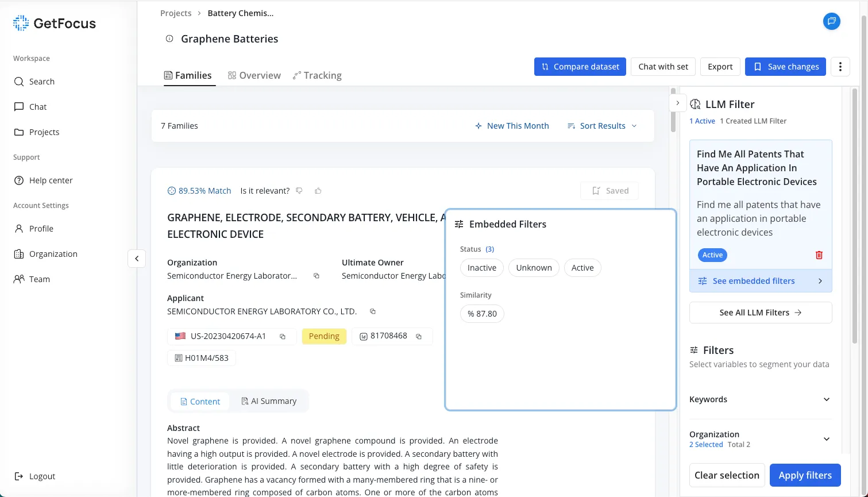Toggle the Active status chip
868x497 pixels.
point(582,268)
